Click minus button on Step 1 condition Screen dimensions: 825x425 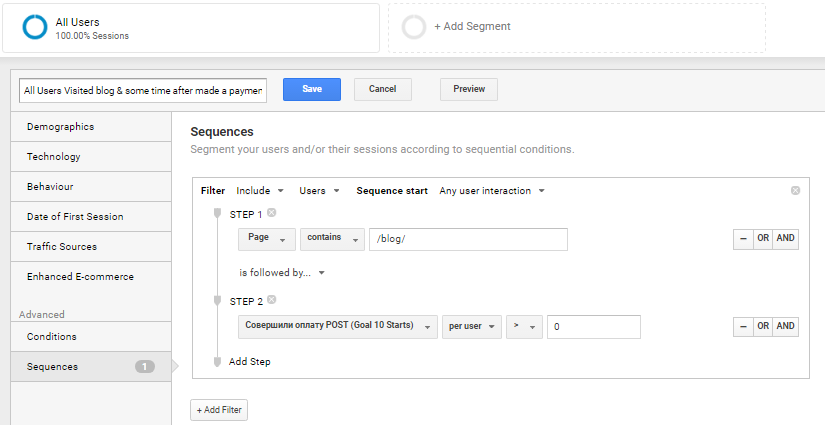743,239
